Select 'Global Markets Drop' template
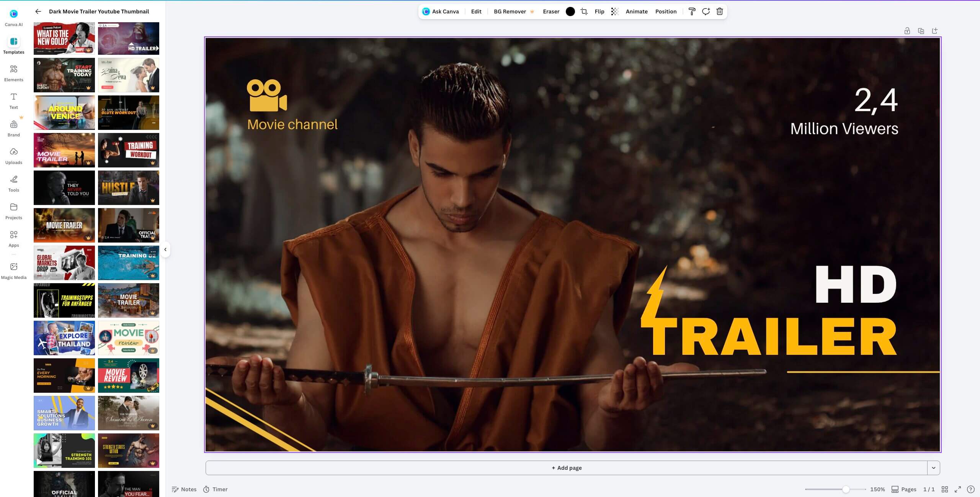980x497 pixels. [x=64, y=263]
